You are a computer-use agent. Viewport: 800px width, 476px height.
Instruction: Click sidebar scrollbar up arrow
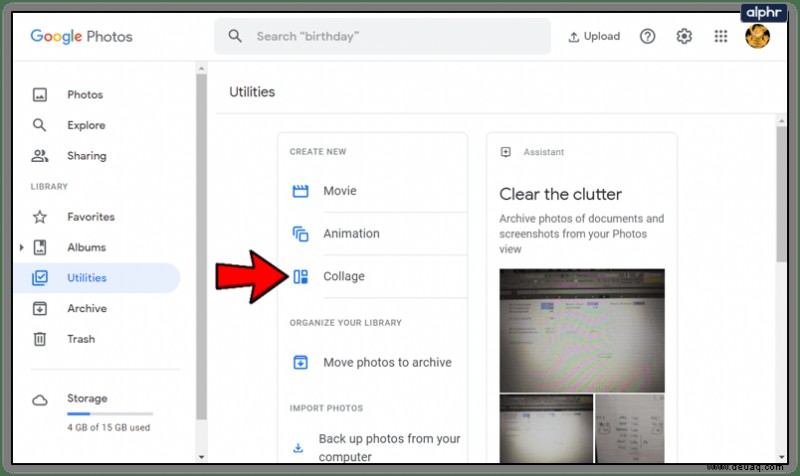pos(202,68)
